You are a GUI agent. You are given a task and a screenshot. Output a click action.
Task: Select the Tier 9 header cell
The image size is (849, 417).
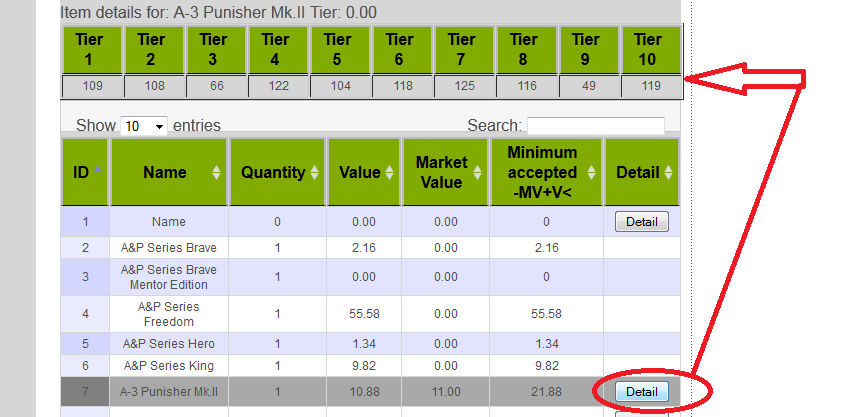588,50
